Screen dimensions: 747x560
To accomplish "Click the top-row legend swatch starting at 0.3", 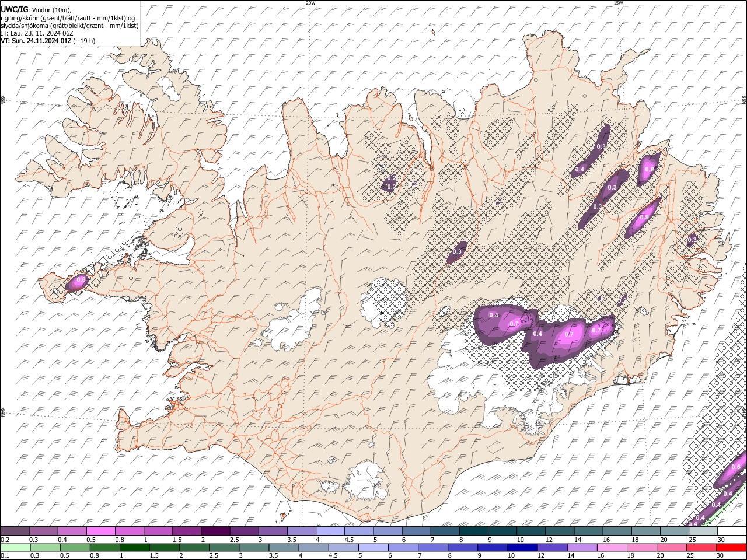I will 43,531.
